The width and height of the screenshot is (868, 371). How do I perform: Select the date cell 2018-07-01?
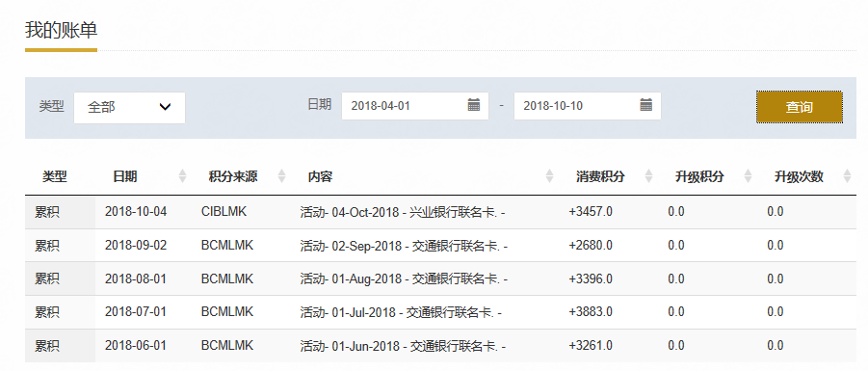136,312
